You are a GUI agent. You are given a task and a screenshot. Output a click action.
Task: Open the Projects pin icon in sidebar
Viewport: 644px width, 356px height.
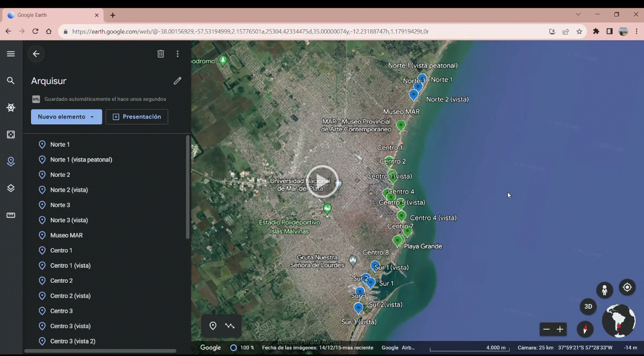coord(11,162)
